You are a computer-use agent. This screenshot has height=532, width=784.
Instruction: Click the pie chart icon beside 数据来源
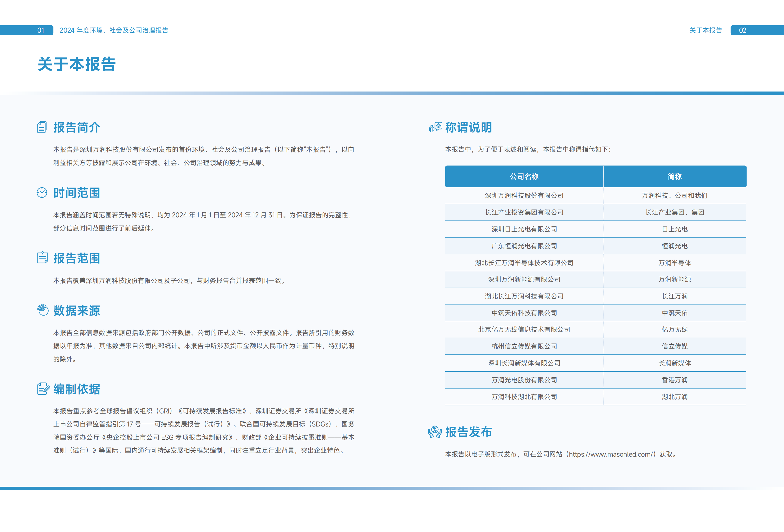point(43,310)
